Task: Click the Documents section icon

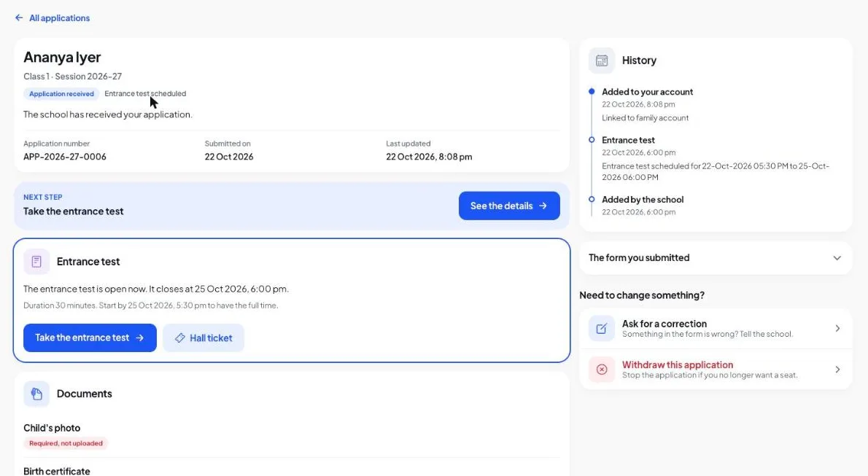Action: tap(36, 394)
